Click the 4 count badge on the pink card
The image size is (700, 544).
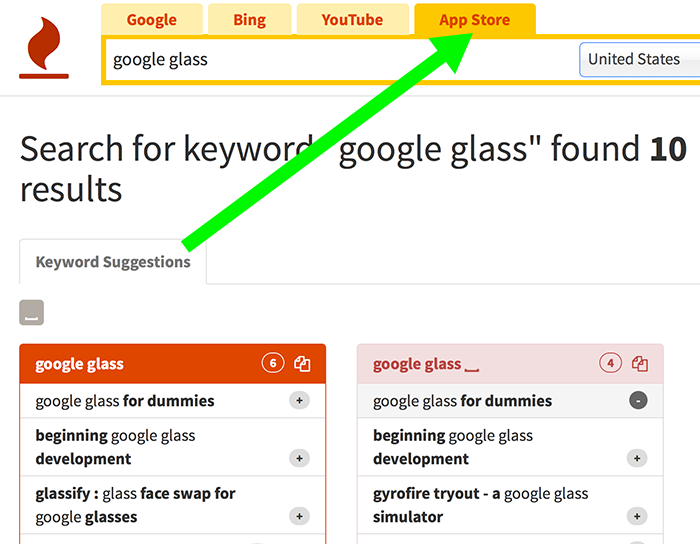pyautogui.click(x=610, y=363)
